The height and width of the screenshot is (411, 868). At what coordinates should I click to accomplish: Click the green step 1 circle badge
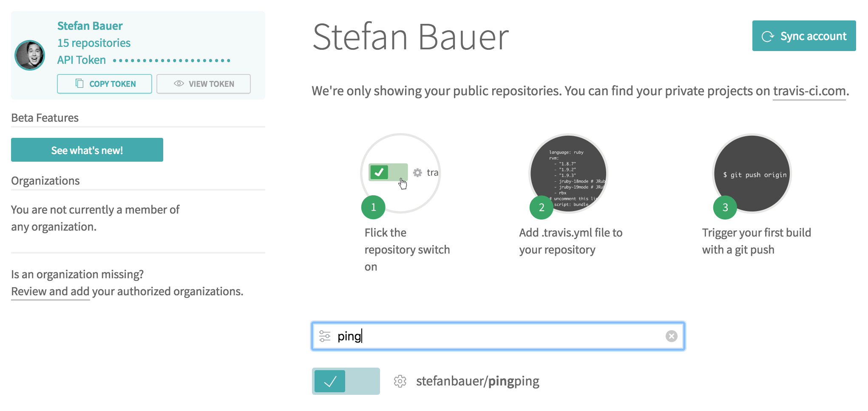(x=373, y=207)
